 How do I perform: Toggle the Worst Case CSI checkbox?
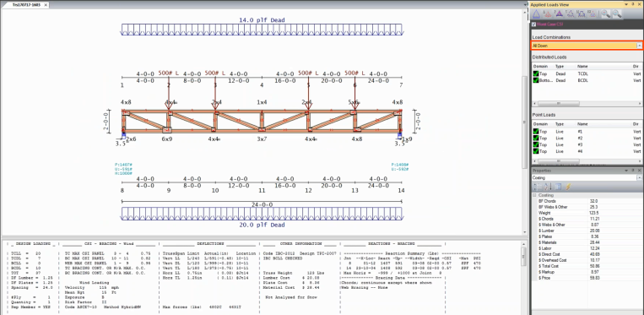(x=533, y=24)
